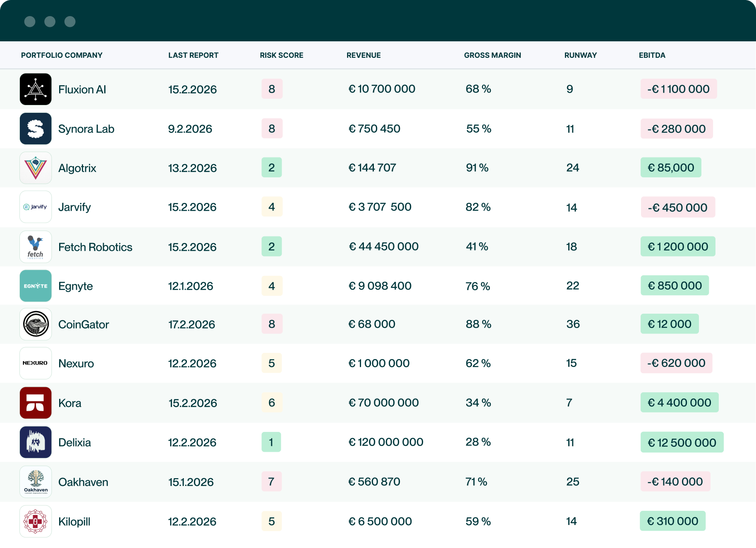Sort by Revenue column header
756x548 pixels.
click(x=364, y=55)
